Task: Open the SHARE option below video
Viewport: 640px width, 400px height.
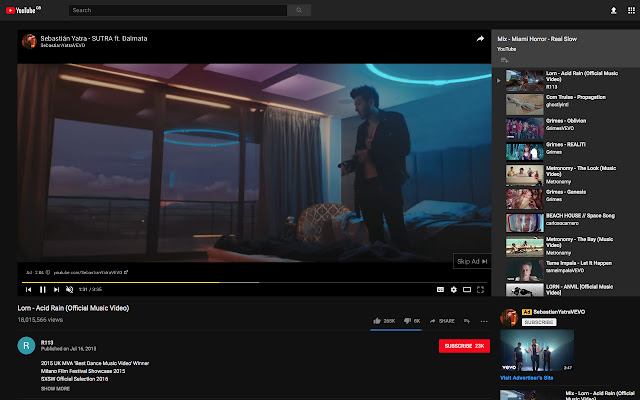Action: click(442, 321)
